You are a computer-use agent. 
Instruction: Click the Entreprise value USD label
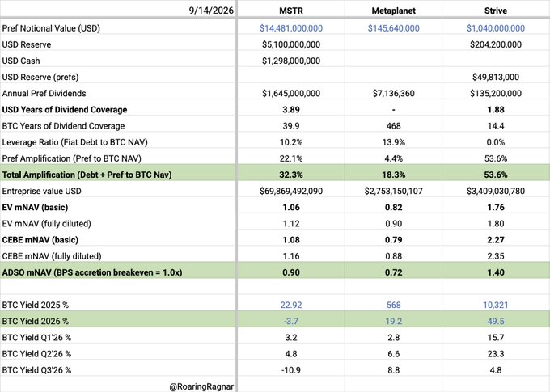(x=41, y=191)
